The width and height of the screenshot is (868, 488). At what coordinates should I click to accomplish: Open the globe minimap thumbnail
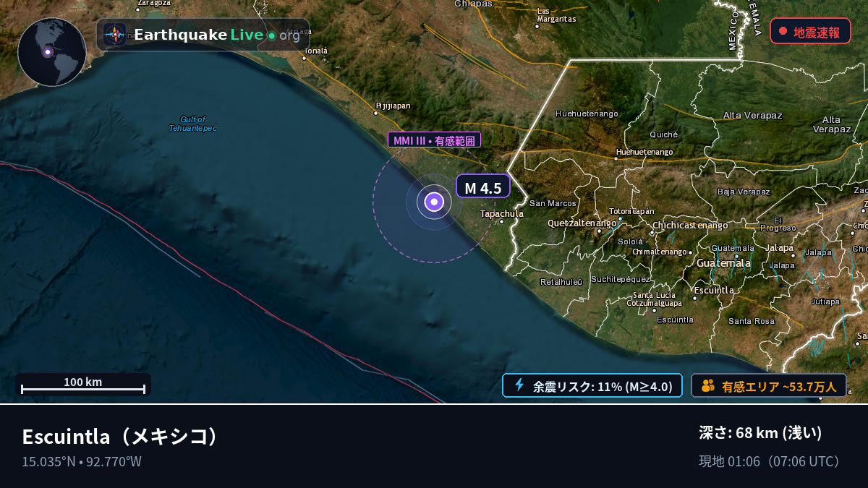[x=52, y=52]
